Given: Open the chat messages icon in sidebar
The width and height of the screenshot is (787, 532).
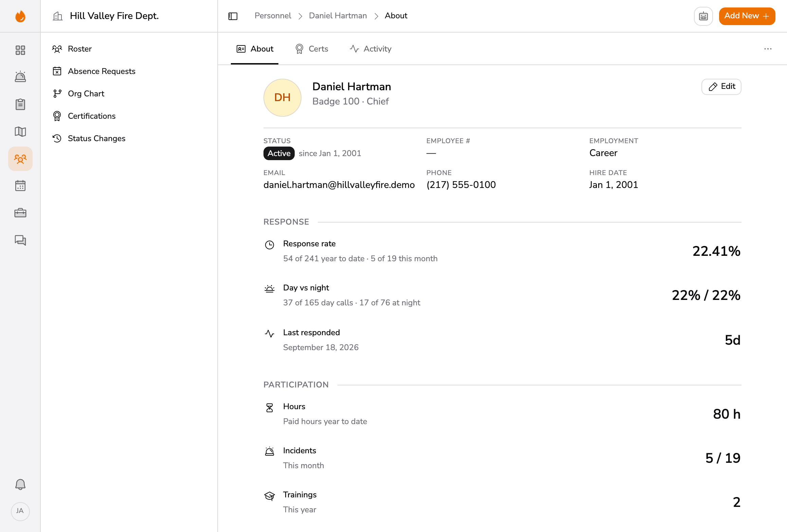Looking at the screenshot, I should pyautogui.click(x=20, y=240).
